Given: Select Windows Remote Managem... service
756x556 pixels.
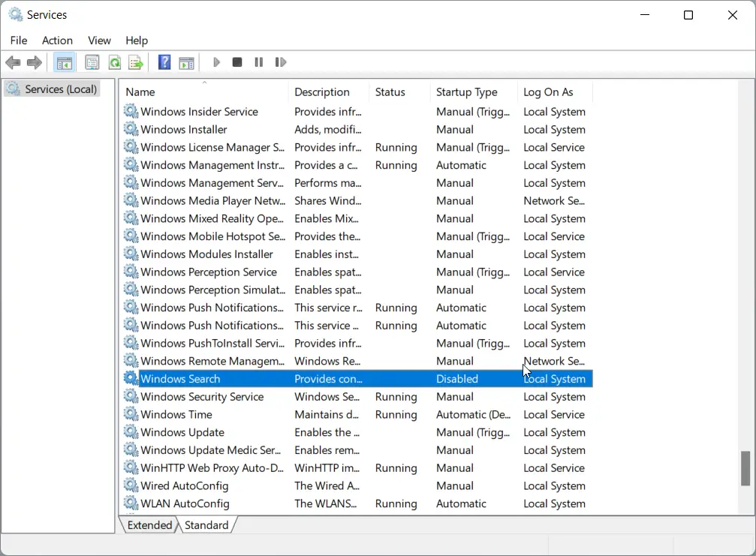Looking at the screenshot, I should (x=212, y=362).
